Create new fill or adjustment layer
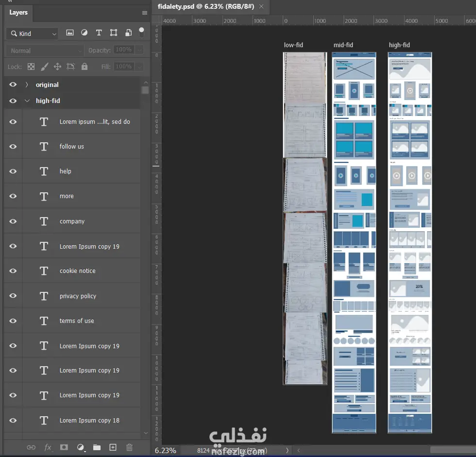This screenshot has height=457, width=476. pos(81,447)
